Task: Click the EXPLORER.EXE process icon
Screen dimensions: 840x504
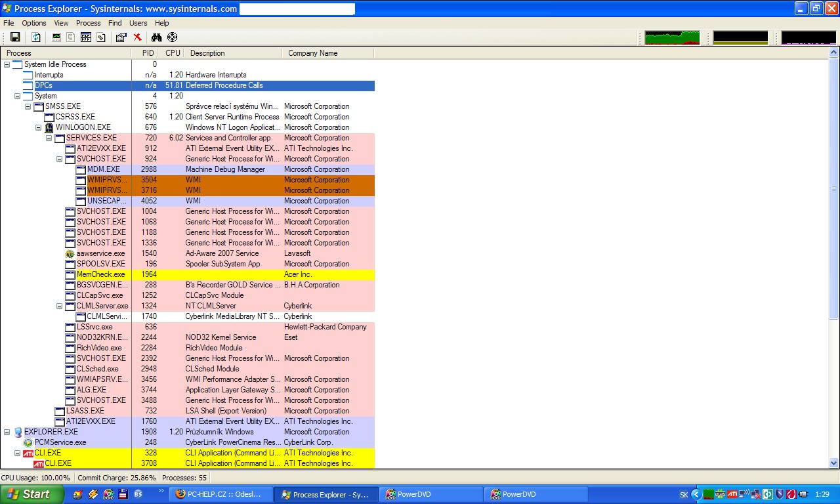Action: pyautogui.click(x=18, y=432)
